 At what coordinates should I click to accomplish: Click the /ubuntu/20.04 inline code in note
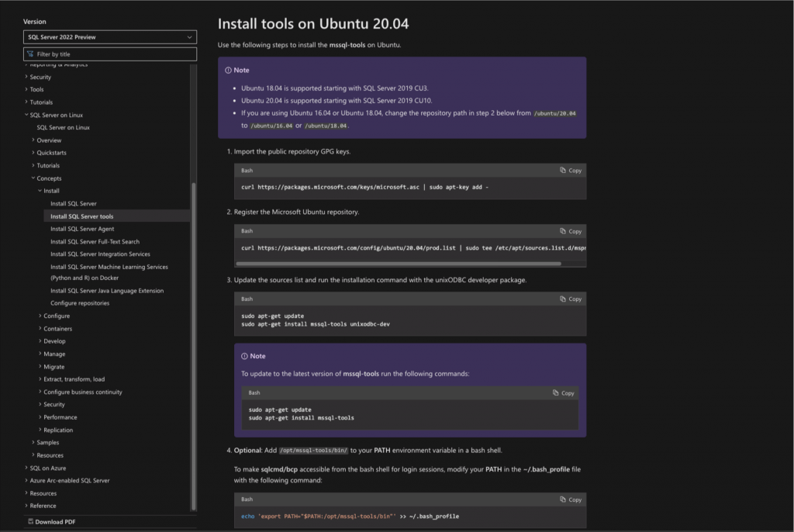click(x=554, y=113)
